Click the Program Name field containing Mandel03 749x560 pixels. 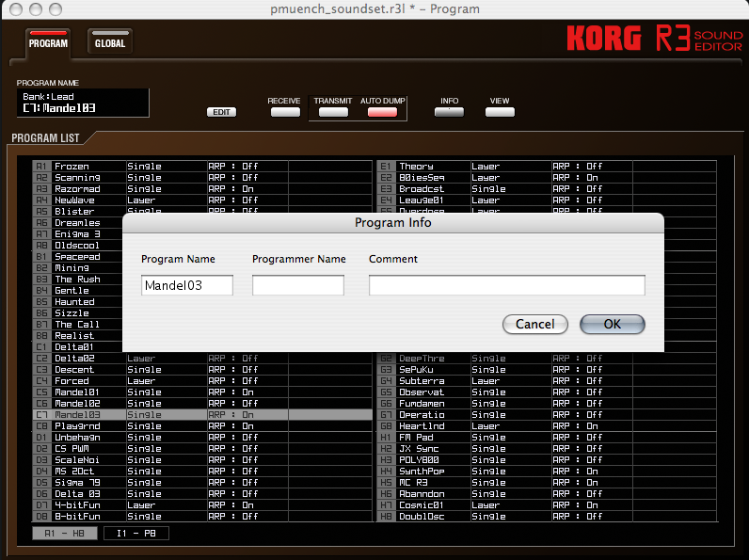[x=187, y=285]
